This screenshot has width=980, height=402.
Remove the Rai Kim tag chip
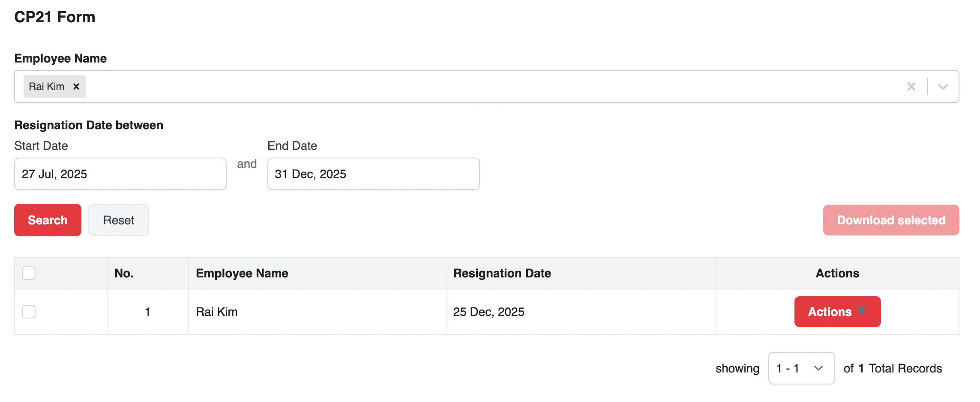point(76,86)
